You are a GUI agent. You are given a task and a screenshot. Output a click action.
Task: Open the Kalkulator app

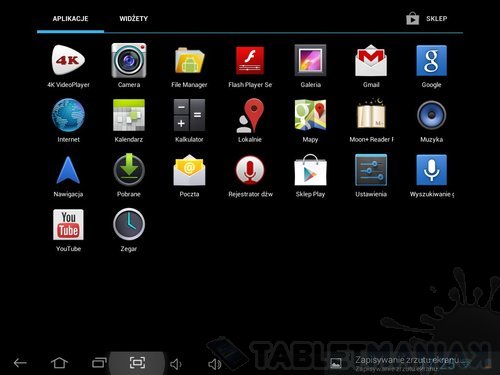tap(189, 121)
